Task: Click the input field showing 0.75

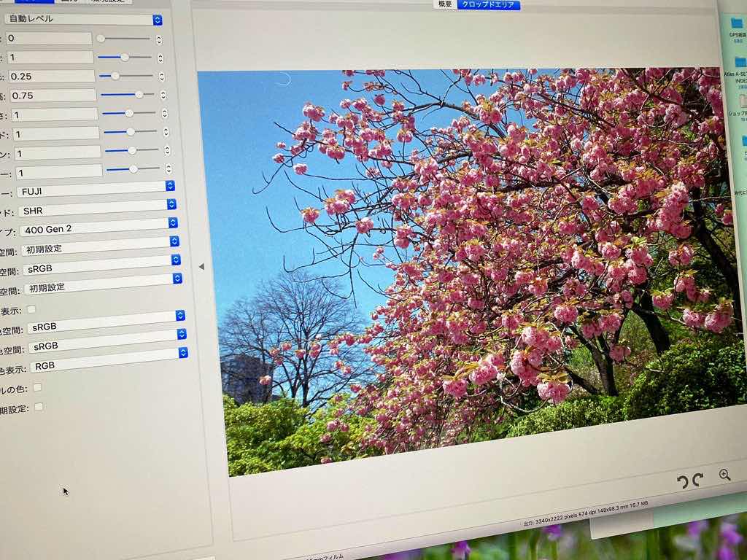Action: click(53, 96)
